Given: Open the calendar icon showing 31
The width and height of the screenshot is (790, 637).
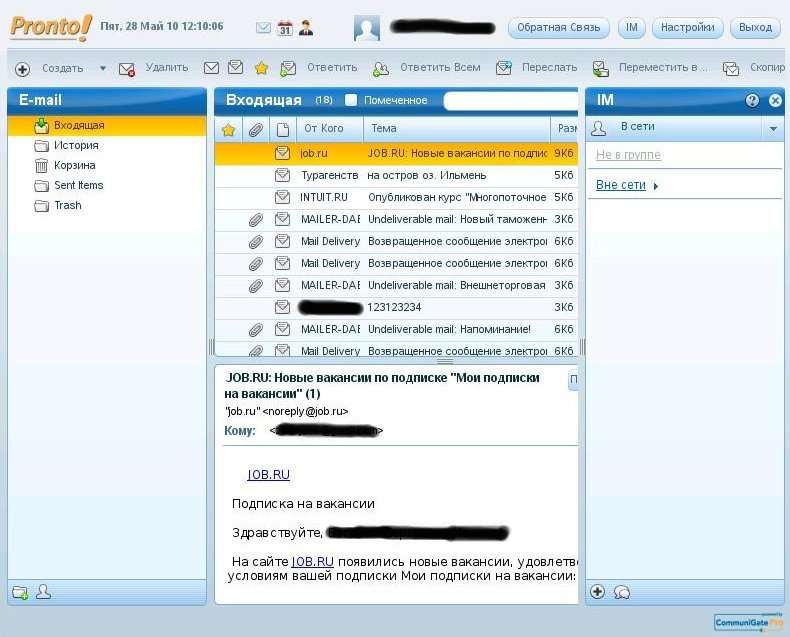Looking at the screenshot, I should point(285,27).
